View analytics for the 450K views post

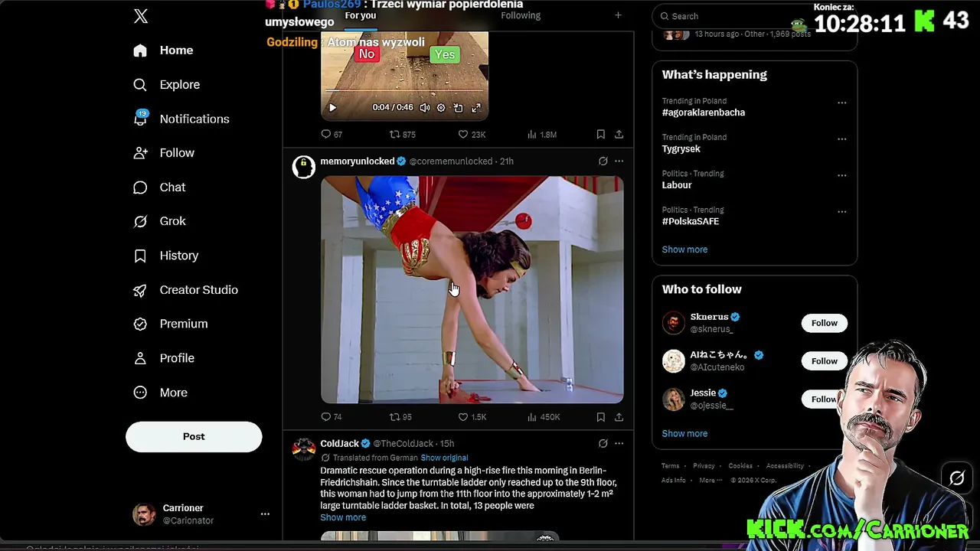click(x=544, y=417)
